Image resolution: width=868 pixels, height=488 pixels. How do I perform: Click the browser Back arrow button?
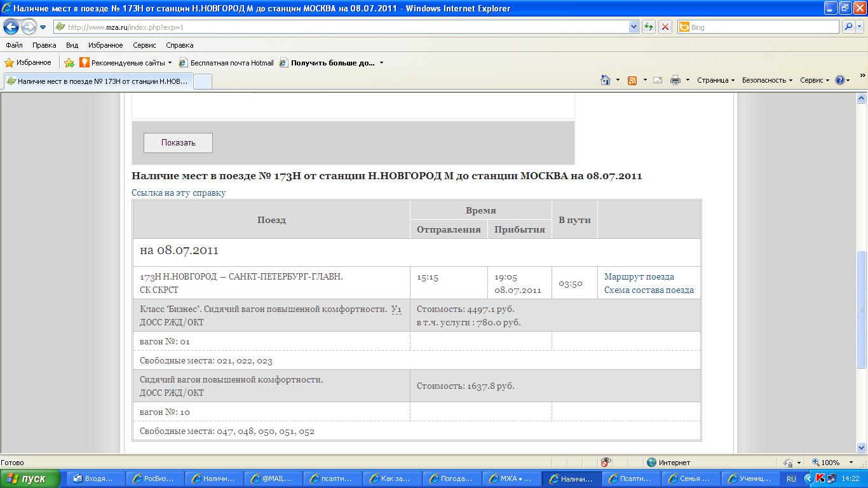tap(11, 27)
